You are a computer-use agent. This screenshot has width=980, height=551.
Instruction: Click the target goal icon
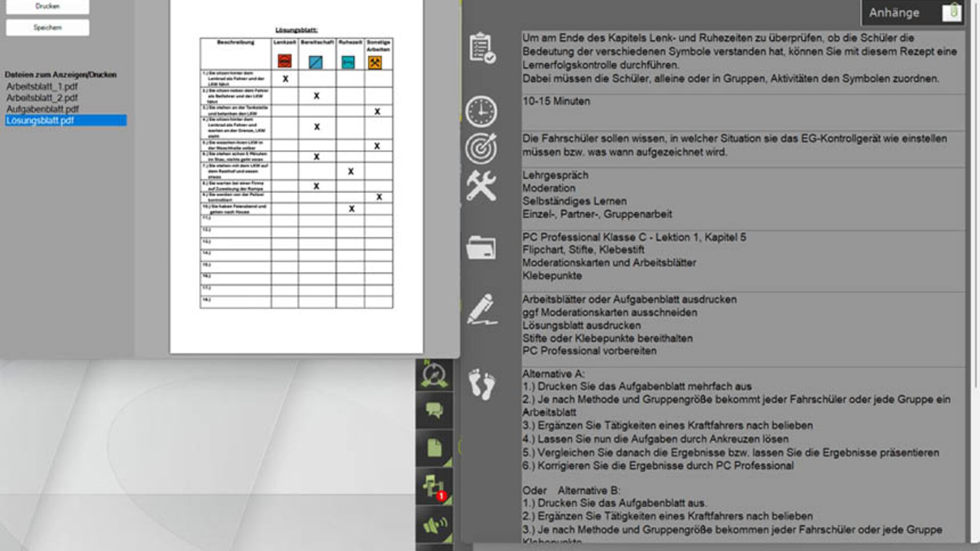pyautogui.click(x=481, y=148)
